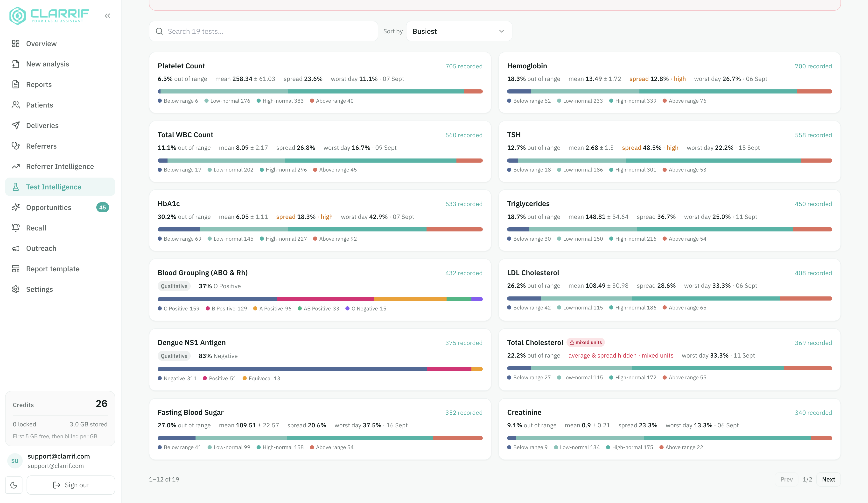Click the Patients people icon
Image resolution: width=868 pixels, height=503 pixels.
(x=15, y=105)
